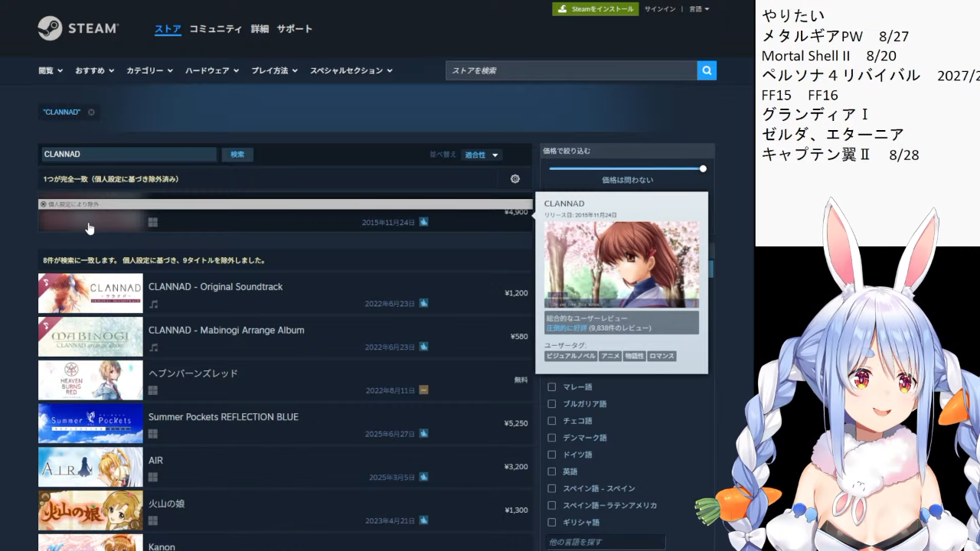Viewport: 980px width, 551px height.
Task: Open the ストア tab
Action: coord(168,29)
